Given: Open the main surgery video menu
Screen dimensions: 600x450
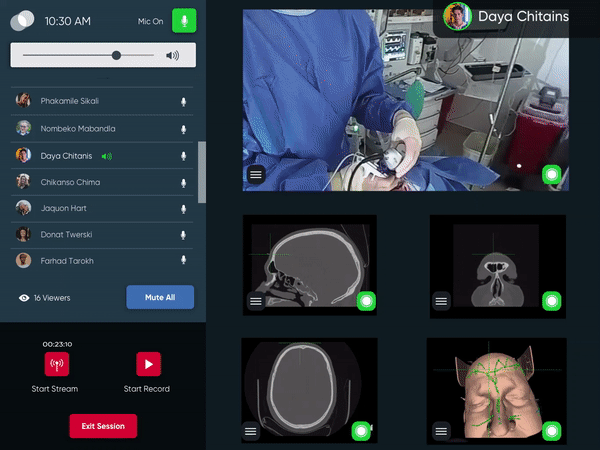Looking at the screenshot, I should tap(256, 175).
